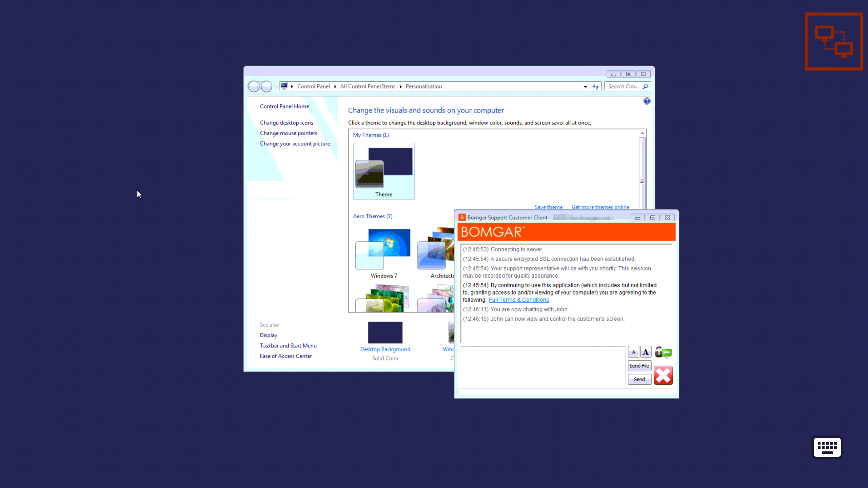Click Send button in Bomgar chat

tap(639, 379)
